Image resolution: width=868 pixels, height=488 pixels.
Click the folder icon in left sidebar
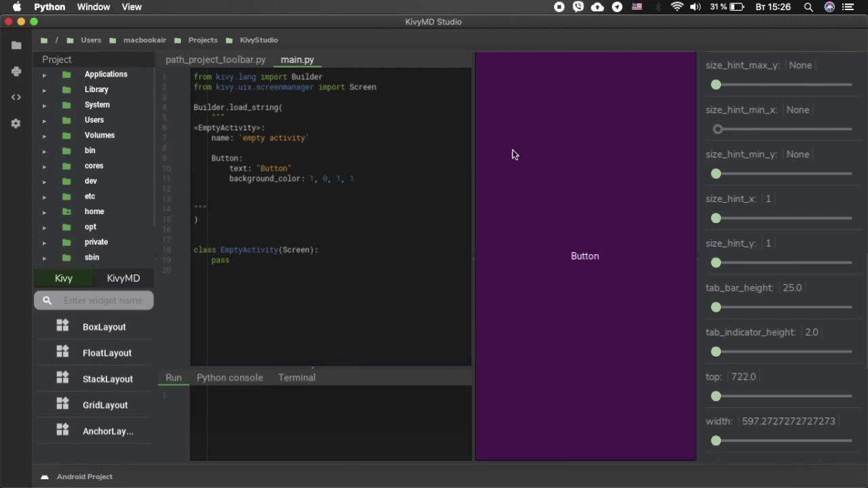point(16,45)
